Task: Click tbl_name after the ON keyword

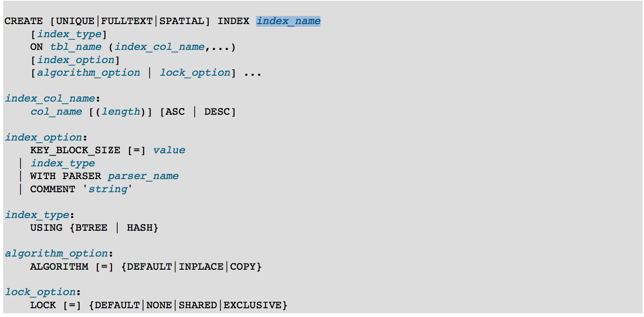Action: click(76, 47)
